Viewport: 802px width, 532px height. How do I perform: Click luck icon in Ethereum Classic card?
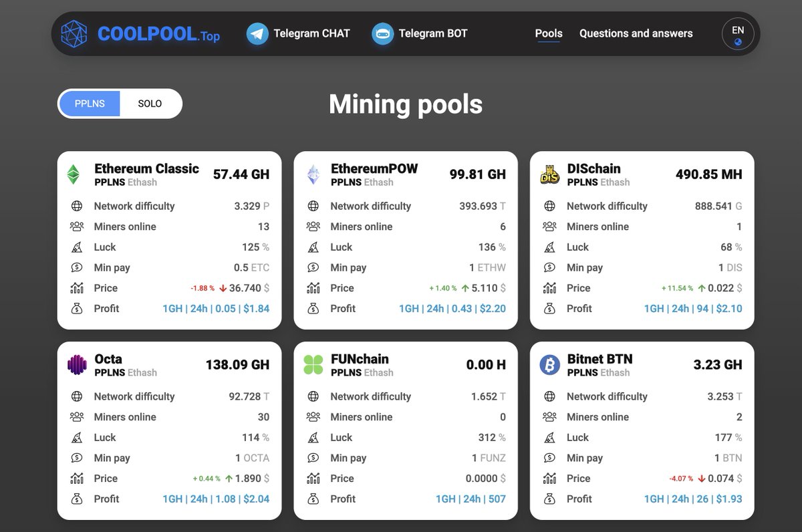77,247
